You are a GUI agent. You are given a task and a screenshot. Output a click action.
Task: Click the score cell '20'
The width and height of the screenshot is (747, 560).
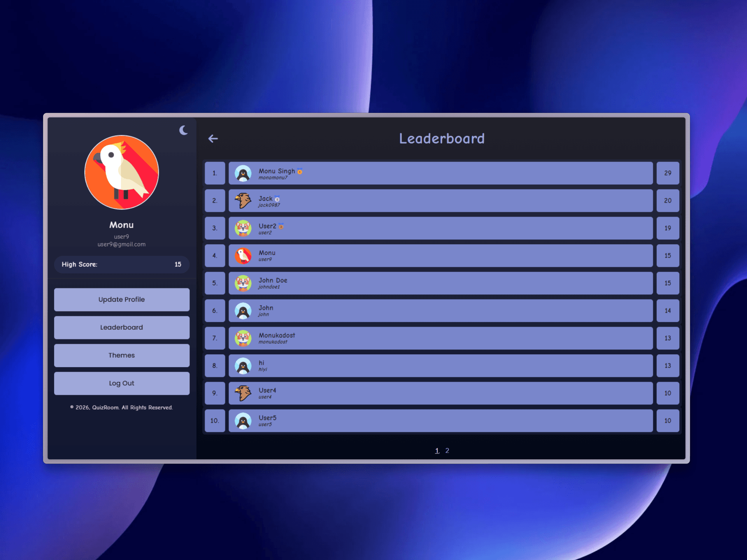668,201
